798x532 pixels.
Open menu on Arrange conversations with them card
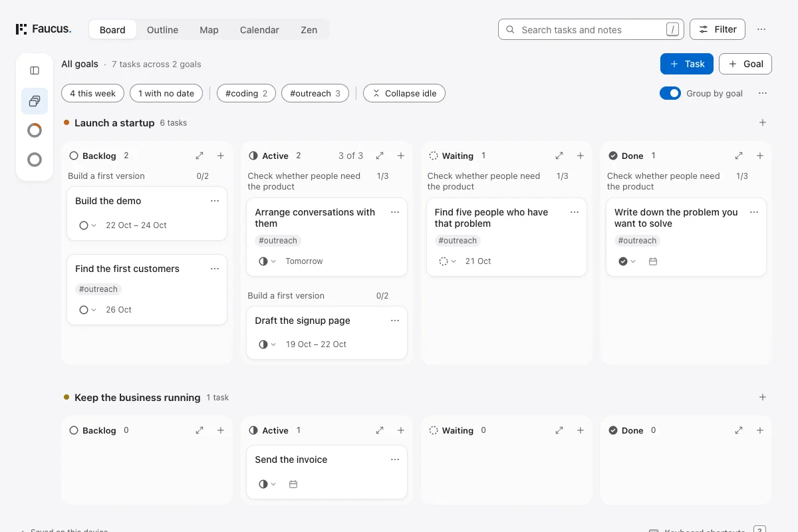395,212
